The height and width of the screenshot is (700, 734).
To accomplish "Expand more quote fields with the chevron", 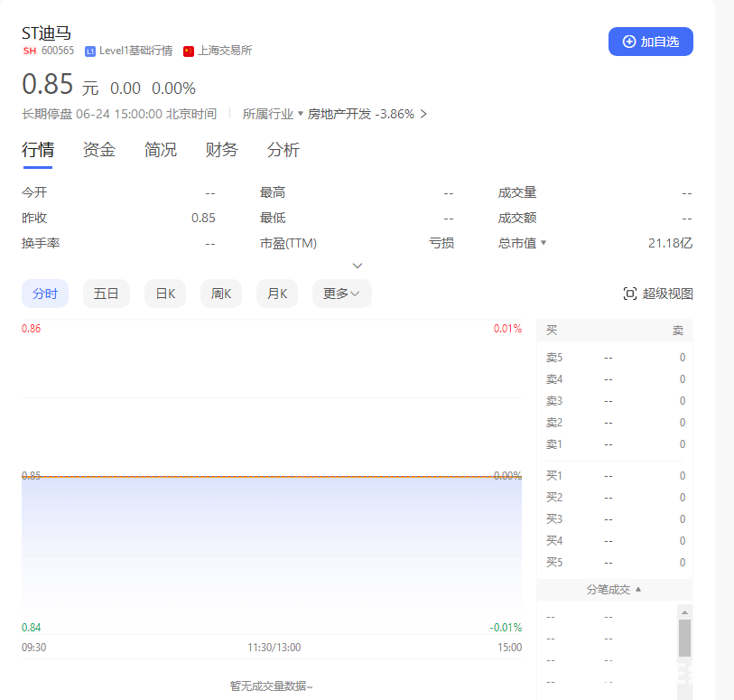I will pyautogui.click(x=358, y=266).
